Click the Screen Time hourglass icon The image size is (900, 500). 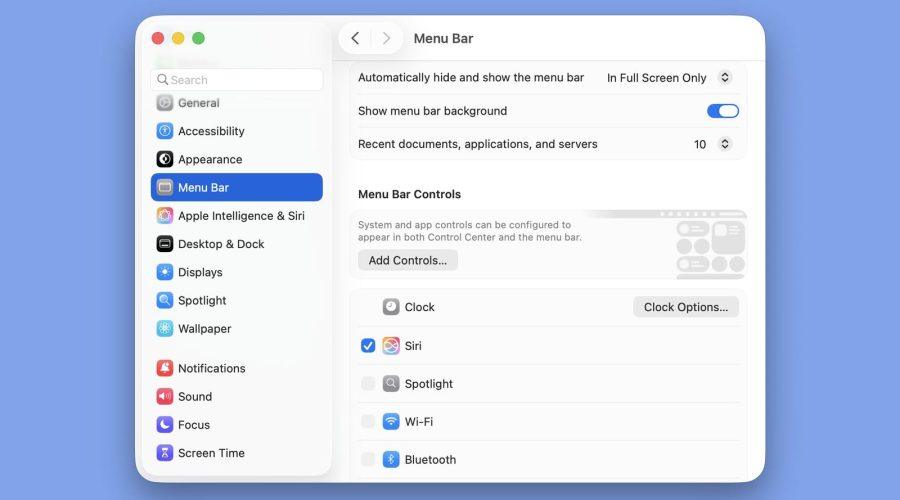(165, 453)
